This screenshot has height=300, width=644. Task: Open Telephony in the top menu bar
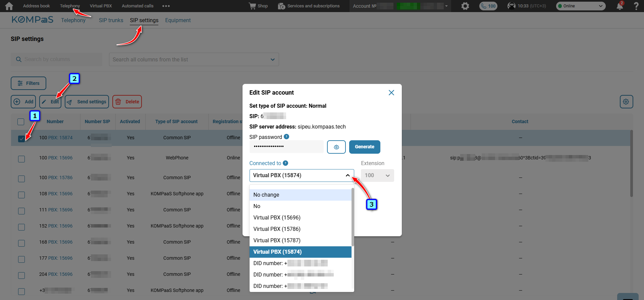click(x=70, y=6)
